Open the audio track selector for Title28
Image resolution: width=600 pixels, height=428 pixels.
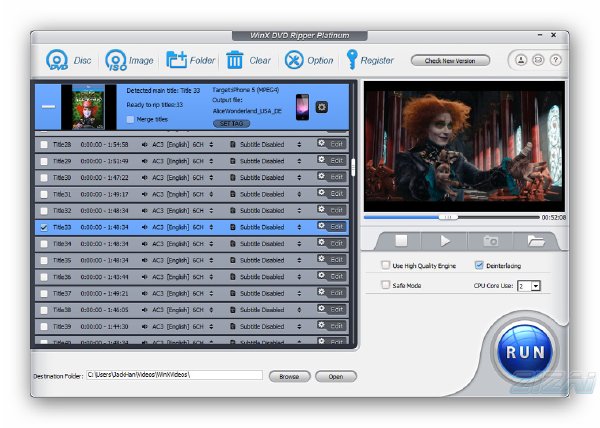click(211, 145)
